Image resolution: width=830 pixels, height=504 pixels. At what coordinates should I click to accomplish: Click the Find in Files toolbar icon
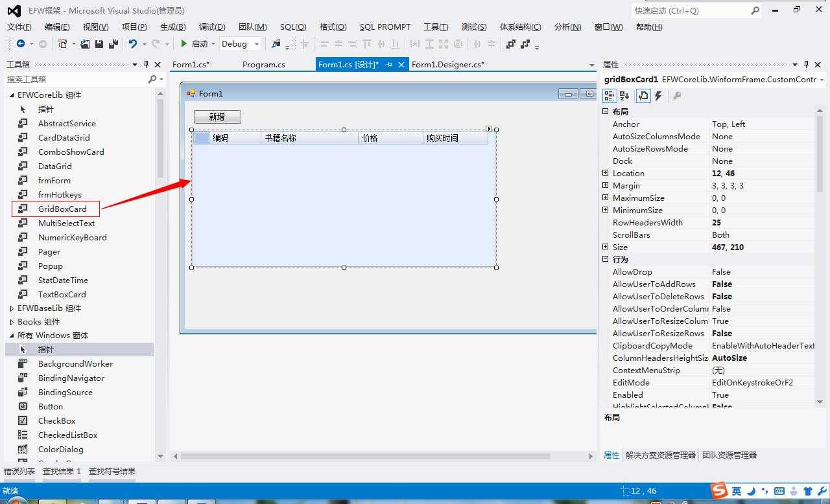point(276,44)
